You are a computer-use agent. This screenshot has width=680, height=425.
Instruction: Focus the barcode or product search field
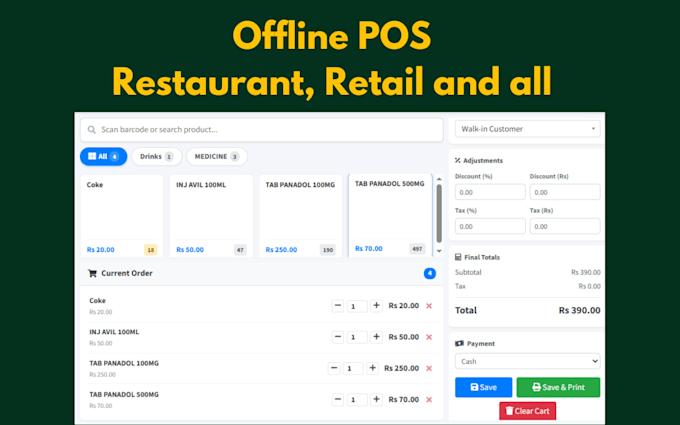tap(262, 130)
